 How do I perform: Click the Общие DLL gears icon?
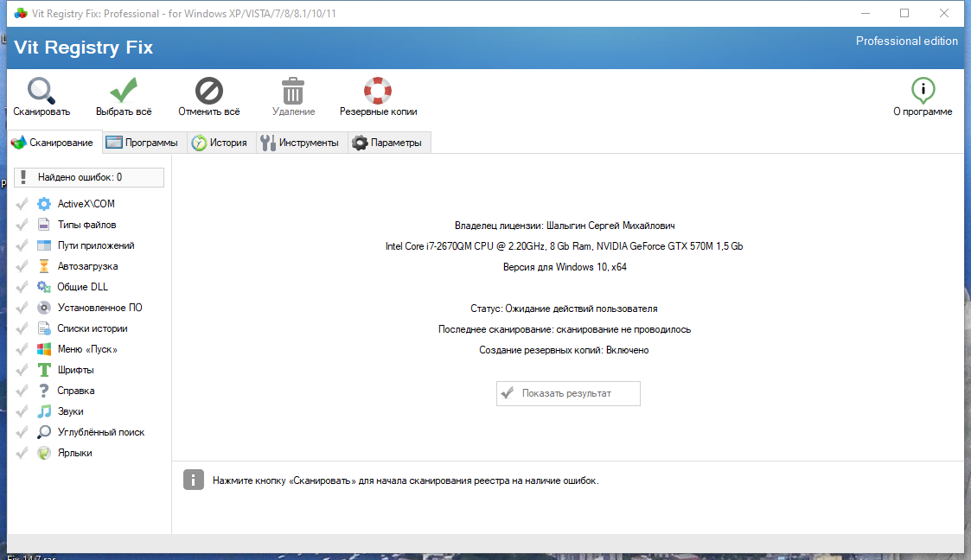click(44, 287)
